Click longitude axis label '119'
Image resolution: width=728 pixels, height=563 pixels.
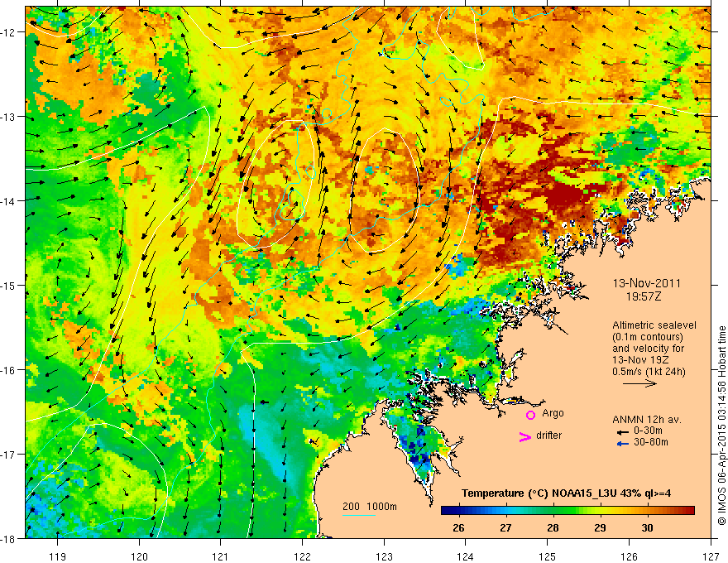[x=58, y=556]
